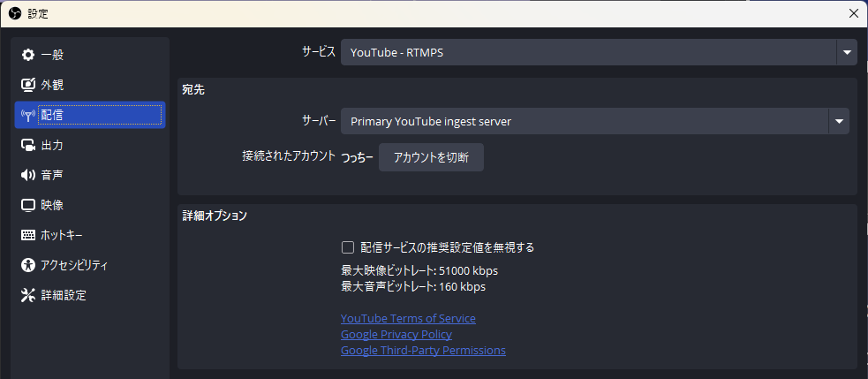Click the wrench icon for 詳細設定
Screen dimensions: 868x379
pyautogui.click(x=27, y=295)
